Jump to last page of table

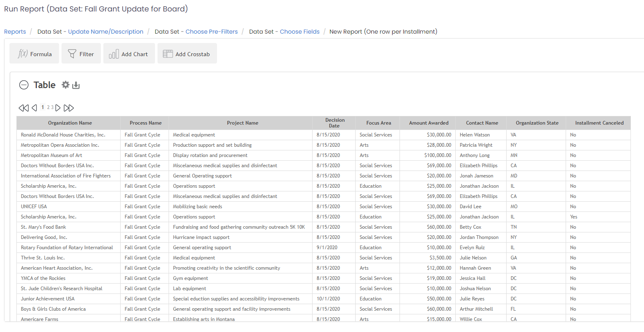pyautogui.click(x=69, y=108)
